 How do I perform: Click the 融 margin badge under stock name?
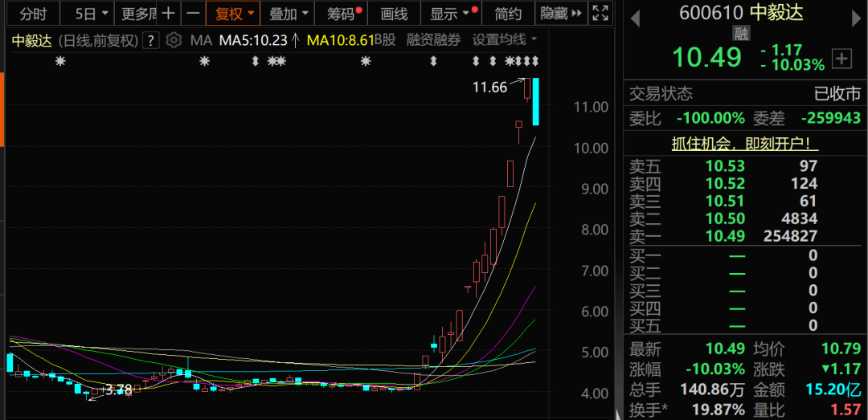(x=741, y=33)
